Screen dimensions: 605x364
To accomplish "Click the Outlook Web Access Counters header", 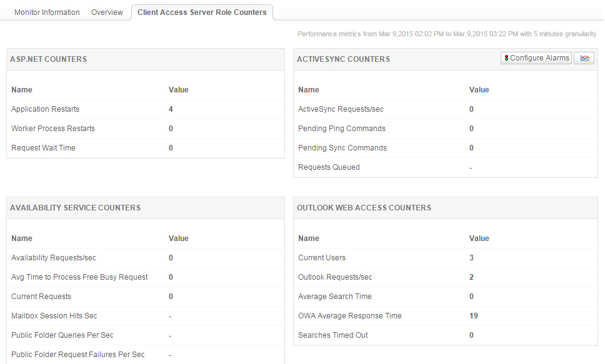I will [x=364, y=208].
